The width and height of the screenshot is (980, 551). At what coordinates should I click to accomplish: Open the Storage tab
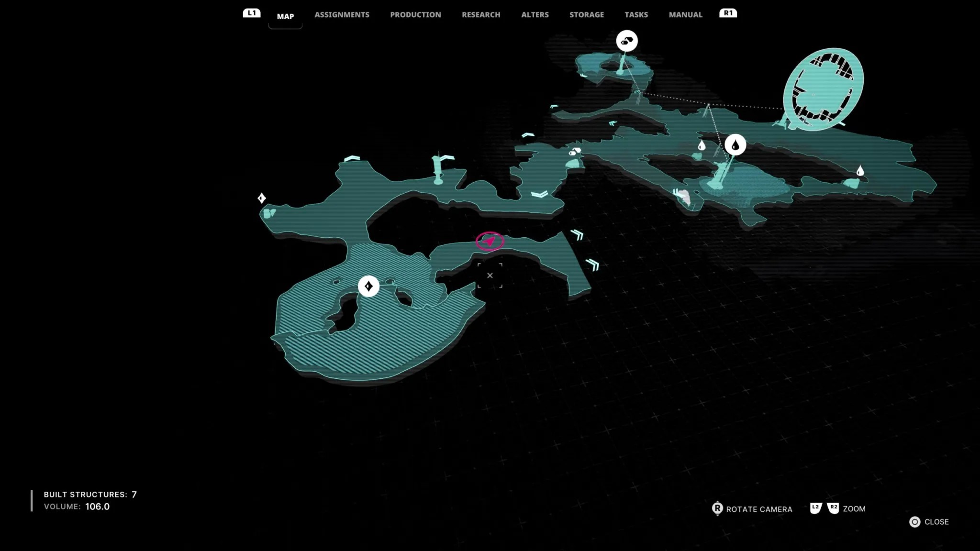tap(587, 15)
